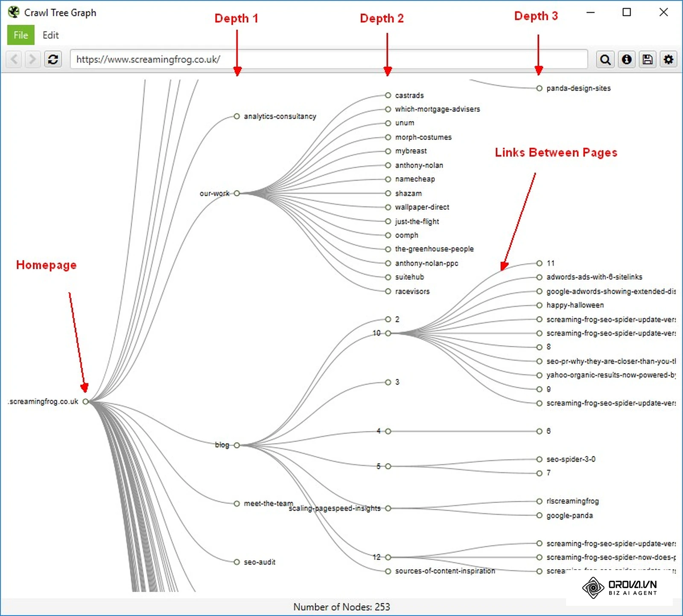Viewport: 683px width, 616px height.
Task: Collapse the scaling-pagespeed-insights node
Action: 388,508
